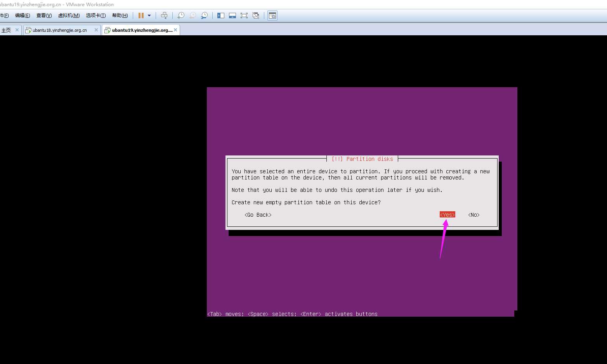Click 'Note that you will be able to undo' line
607x364 pixels.
coord(337,190)
